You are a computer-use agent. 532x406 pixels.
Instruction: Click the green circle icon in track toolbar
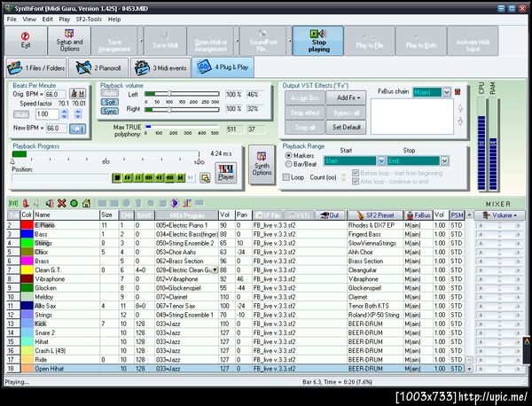(x=74, y=203)
